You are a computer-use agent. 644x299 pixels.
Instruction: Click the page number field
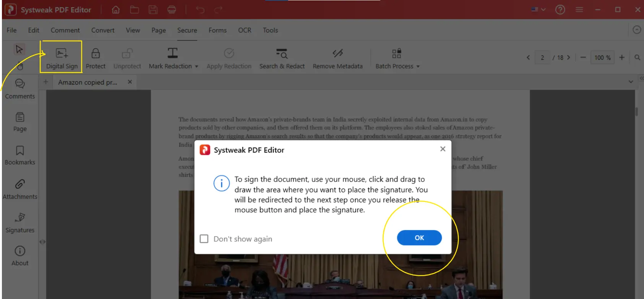point(542,58)
